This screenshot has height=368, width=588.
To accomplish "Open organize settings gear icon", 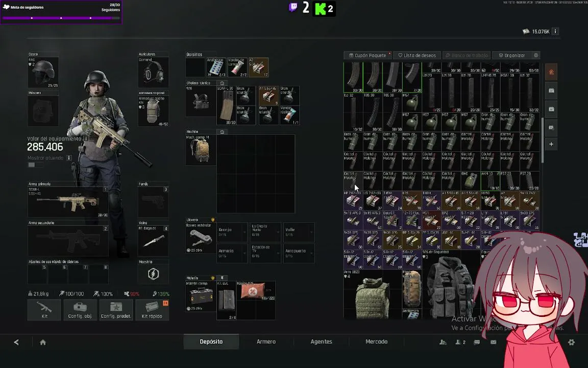I will tap(536, 55).
